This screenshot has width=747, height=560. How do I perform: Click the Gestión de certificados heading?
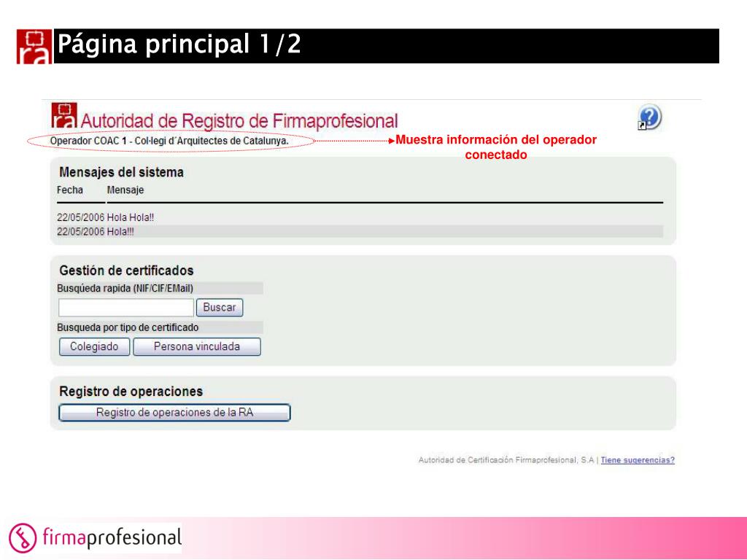point(126,271)
